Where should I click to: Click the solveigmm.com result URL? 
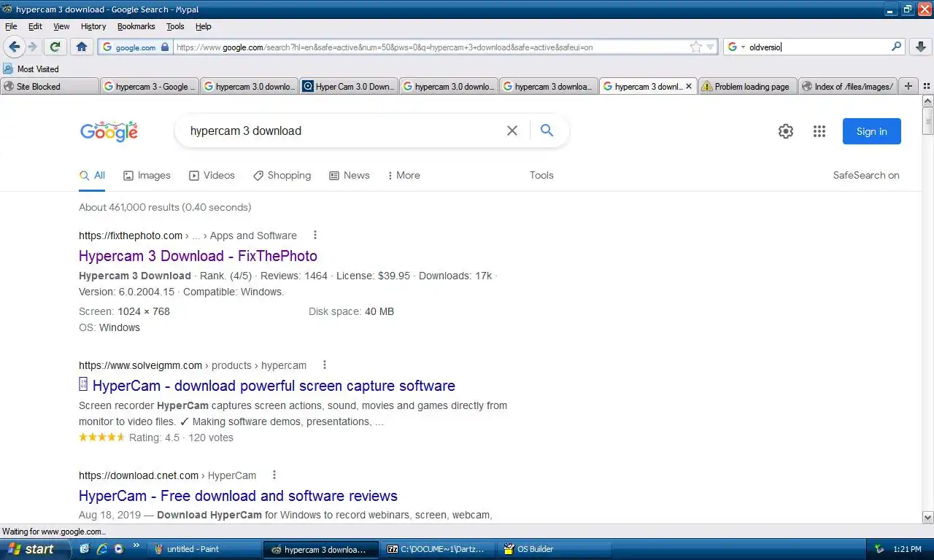193,365
